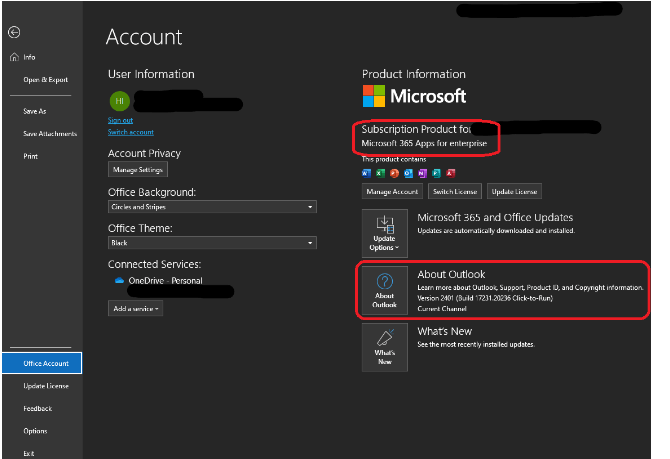Open the Office Theme dropdown
This screenshot has height=459, width=670.
pyautogui.click(x=212, y=243)
